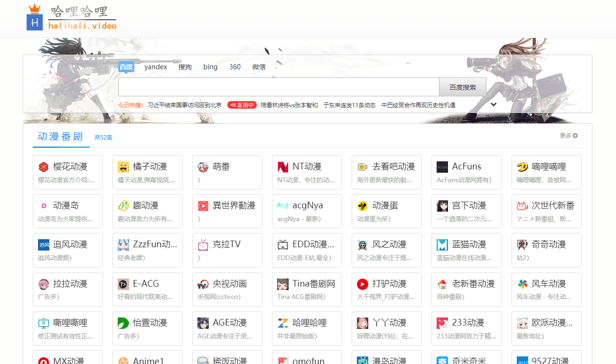
Task: Open hot topic 习近平结束国事访问回到北京
Action: pos(185,105)
